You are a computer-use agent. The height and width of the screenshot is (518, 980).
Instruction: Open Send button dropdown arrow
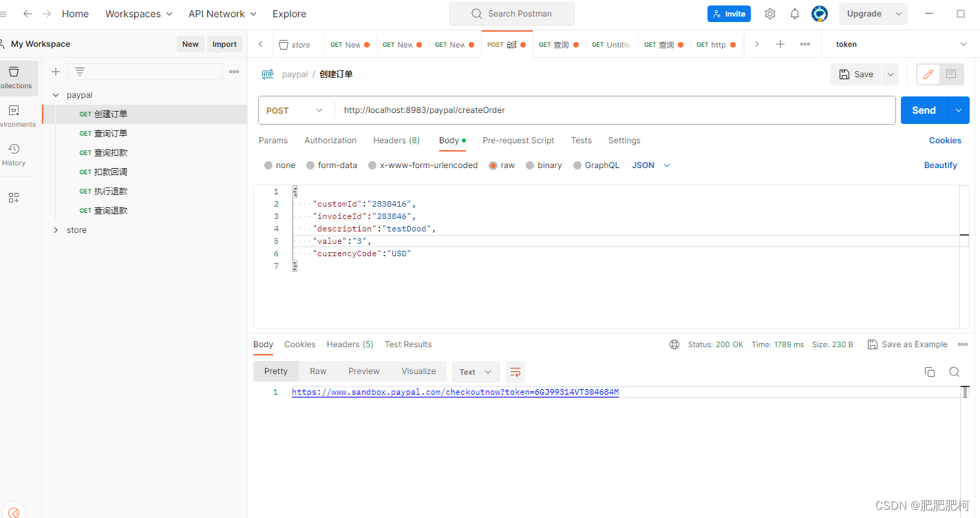point(959,110)
